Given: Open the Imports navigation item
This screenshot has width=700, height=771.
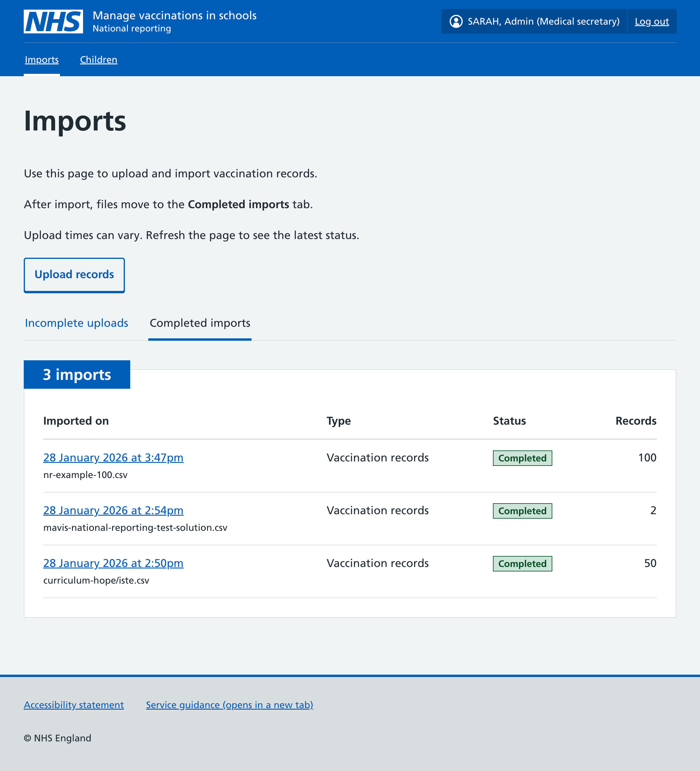Looking at the screenshot, I should pos(41,60).
